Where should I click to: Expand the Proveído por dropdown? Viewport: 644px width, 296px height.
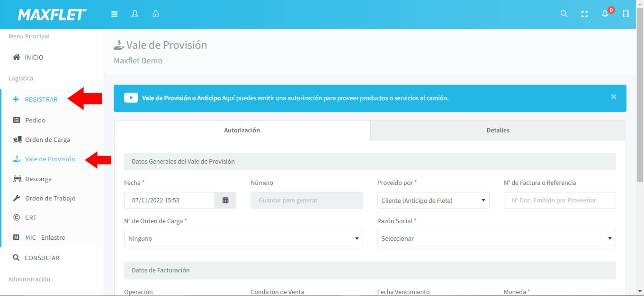click(x=433, y=200)
